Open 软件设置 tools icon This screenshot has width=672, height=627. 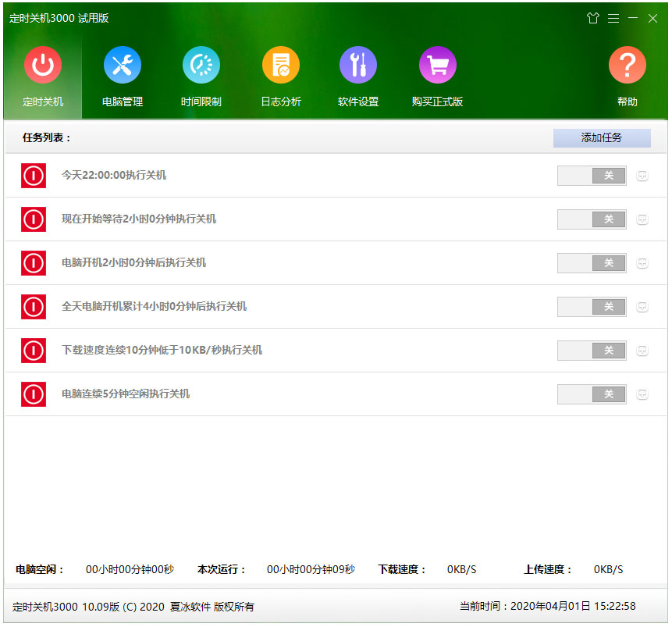point(358,66)
